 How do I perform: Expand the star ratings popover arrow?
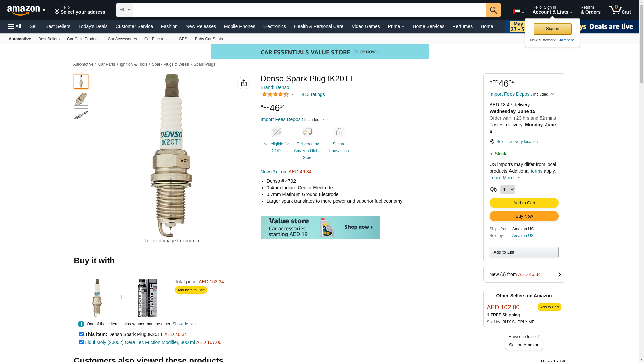[293, 94]
